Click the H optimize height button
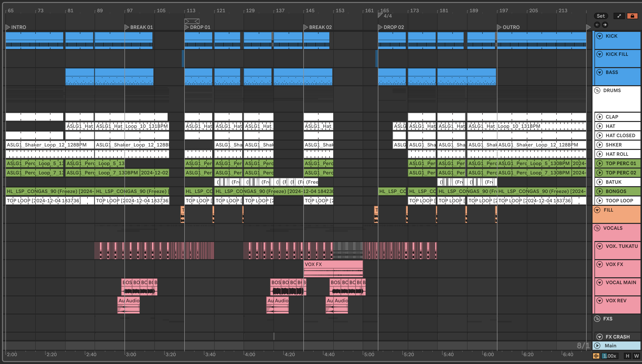The height and width of the screenshot is (364, 642). coord(627,356)
